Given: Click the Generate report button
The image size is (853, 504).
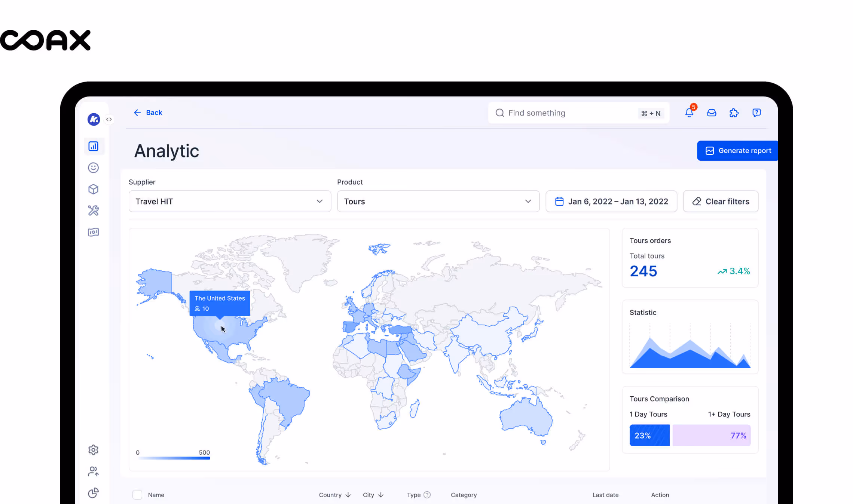Looking at the screenshot, I should click(738, 151).
